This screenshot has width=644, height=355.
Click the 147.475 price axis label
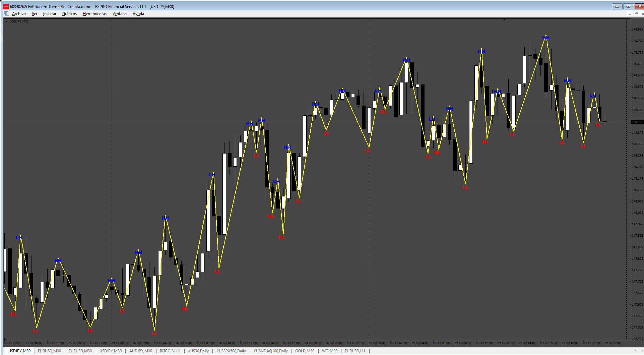coord(637,339)
